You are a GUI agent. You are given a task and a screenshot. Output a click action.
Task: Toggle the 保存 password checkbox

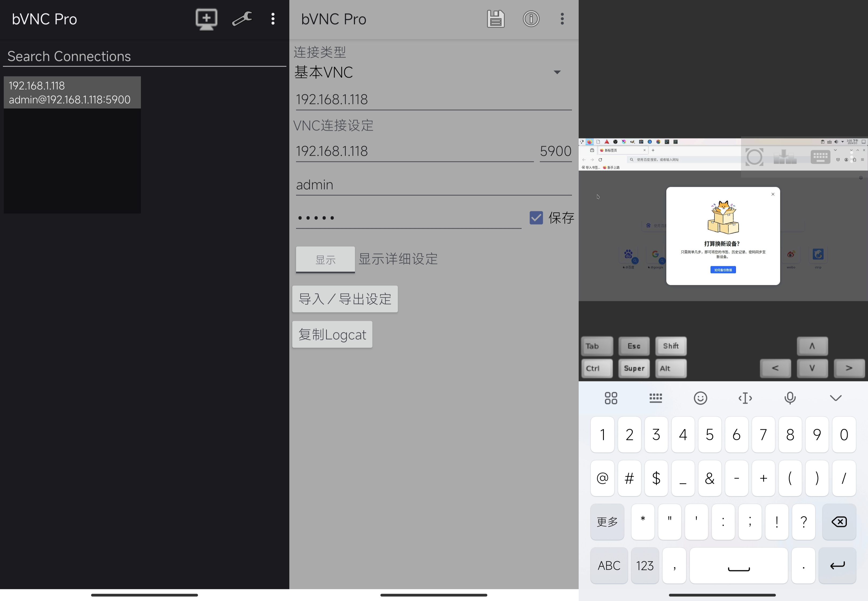tap(536, 218)
